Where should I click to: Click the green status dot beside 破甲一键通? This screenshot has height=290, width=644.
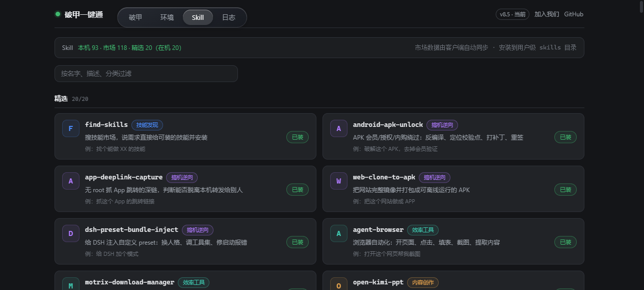(58, 14)
